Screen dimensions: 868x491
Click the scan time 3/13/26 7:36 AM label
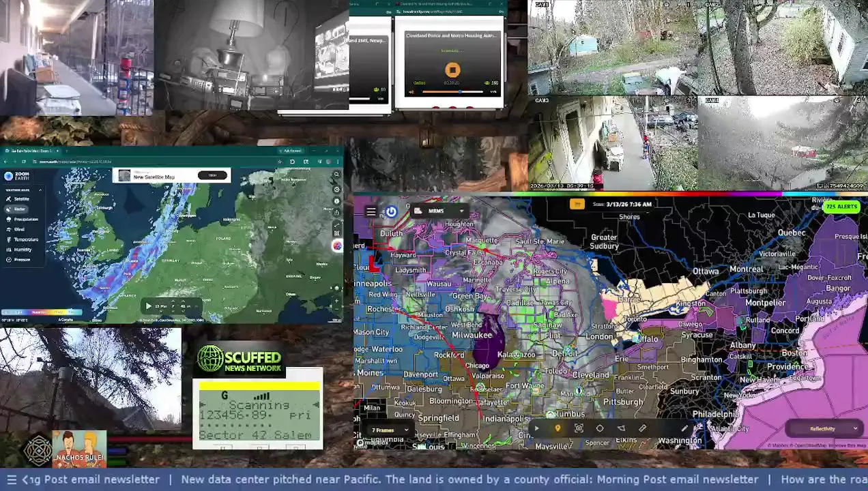(622, 204)
